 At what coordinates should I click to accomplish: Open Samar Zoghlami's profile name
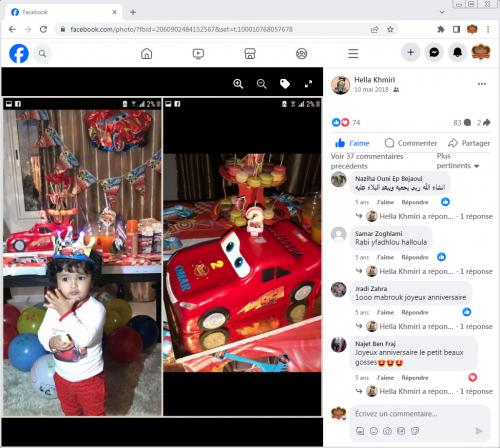click(x=378, y=233)
